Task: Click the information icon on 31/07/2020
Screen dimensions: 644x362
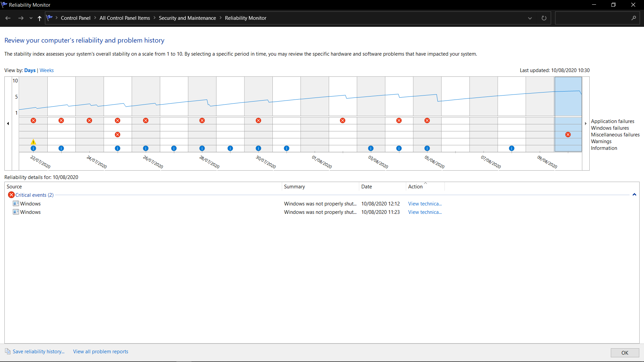Action: pyautogui.click(x=286, y=148)
